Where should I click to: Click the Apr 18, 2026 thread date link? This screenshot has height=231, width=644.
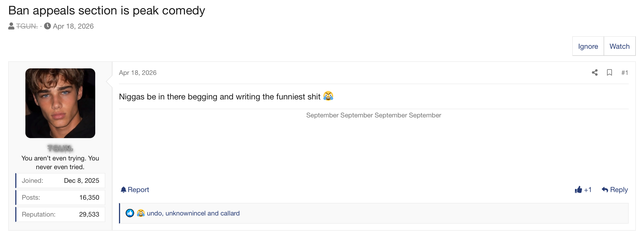(x=73, y=26)
